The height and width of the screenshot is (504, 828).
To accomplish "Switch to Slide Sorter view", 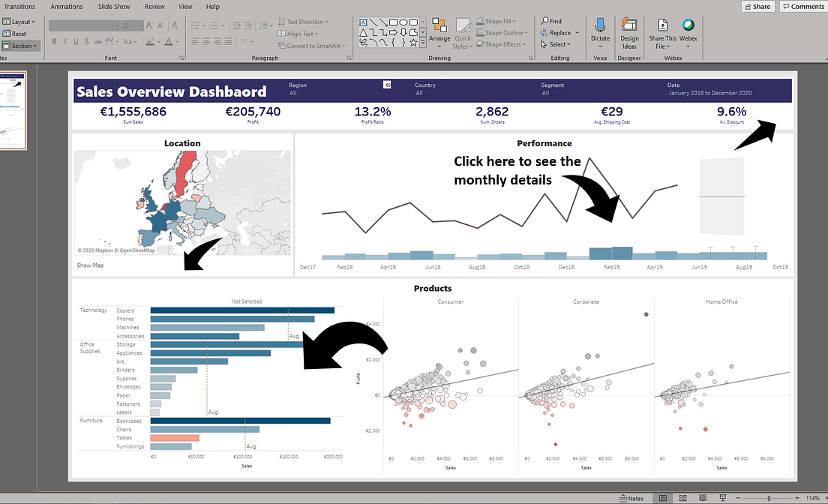I will pos(682,497).
